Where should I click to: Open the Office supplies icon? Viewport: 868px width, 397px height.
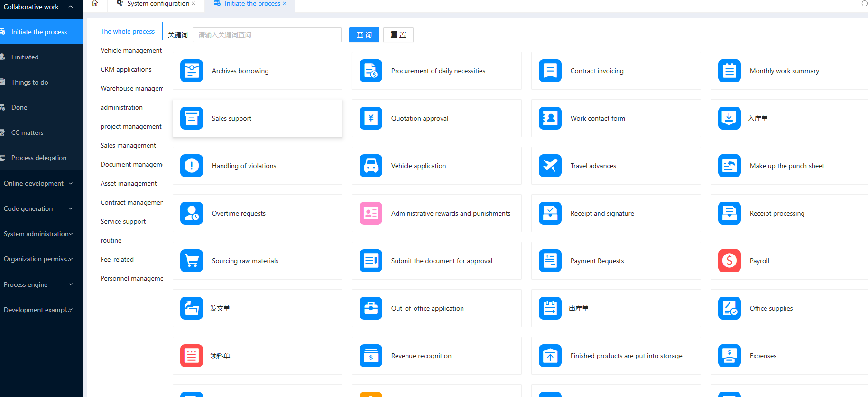(x=729, y=308)
